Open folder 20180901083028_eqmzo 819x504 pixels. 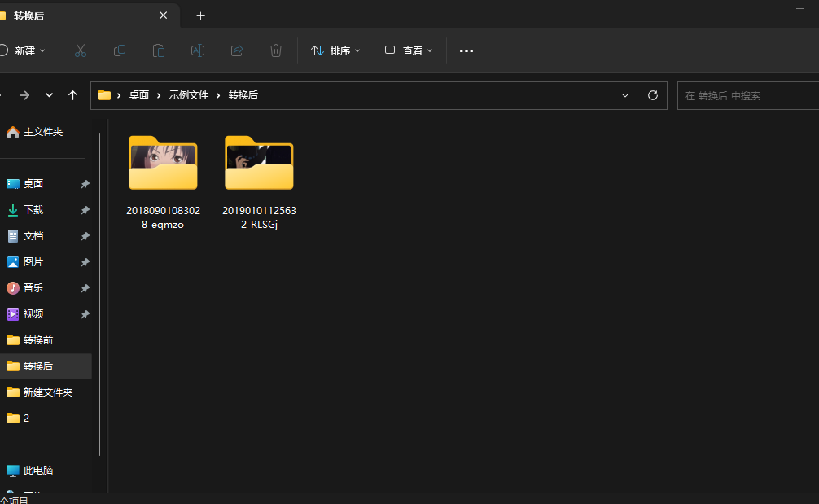[x=162, y=163]
